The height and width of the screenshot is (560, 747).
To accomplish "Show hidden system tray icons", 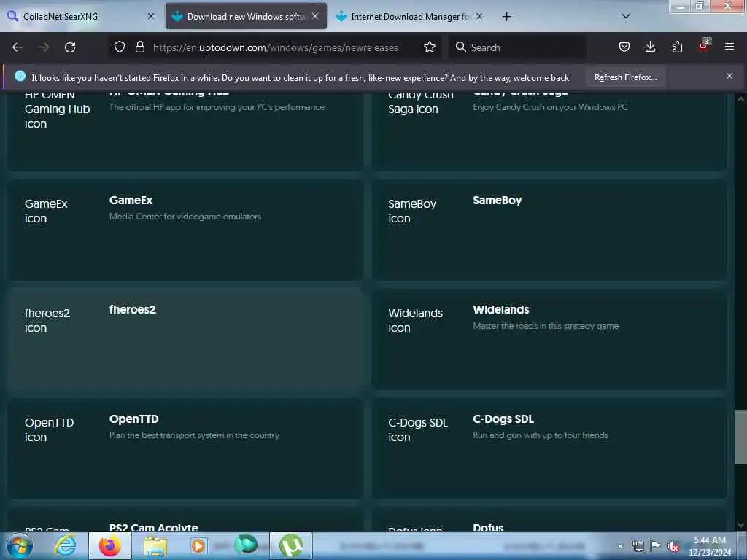I will pos(620,546).
